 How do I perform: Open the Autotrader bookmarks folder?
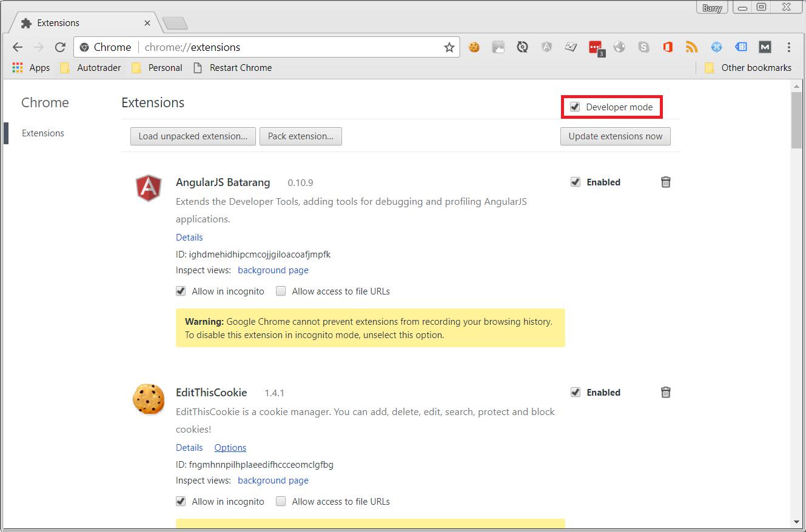(x=90, y=67)
